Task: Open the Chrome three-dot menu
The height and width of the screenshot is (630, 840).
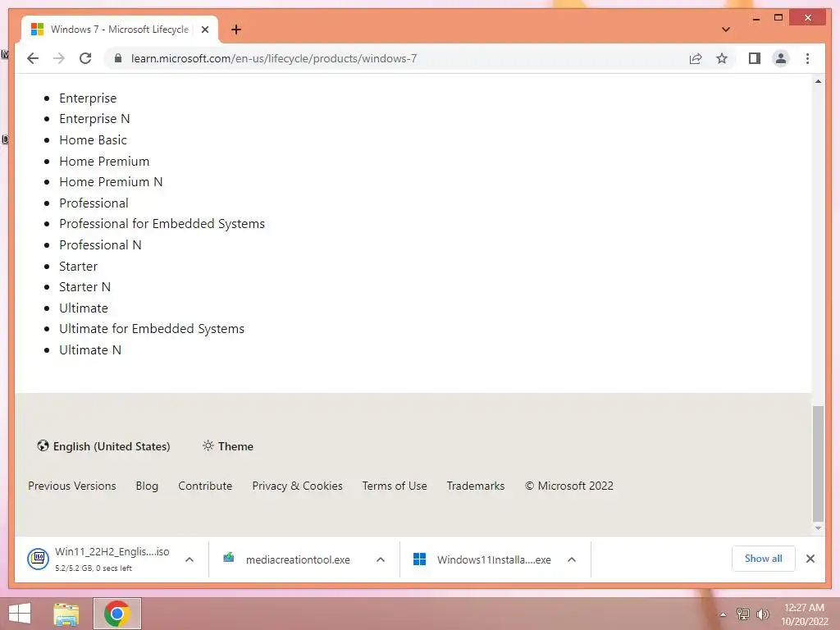Action: click(x=807, y=58)
